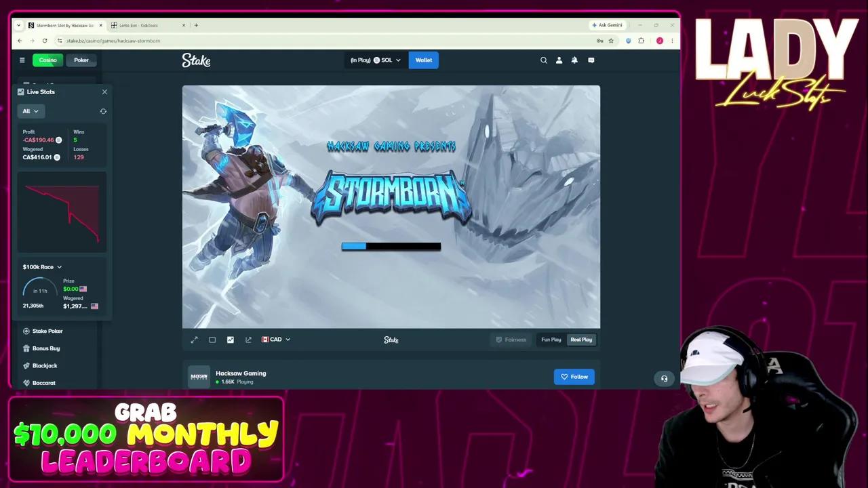Pop out the game window
This screenshot has height=488, width=868.
248,340
